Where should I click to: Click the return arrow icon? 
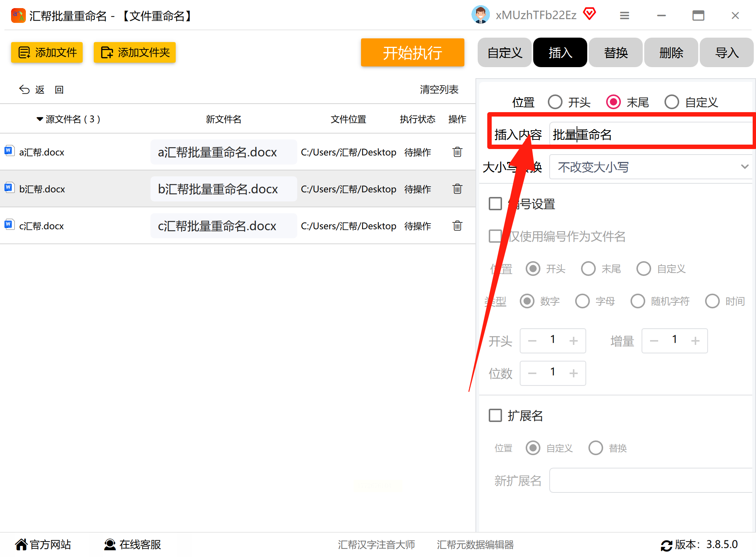[x=24, y=90]
